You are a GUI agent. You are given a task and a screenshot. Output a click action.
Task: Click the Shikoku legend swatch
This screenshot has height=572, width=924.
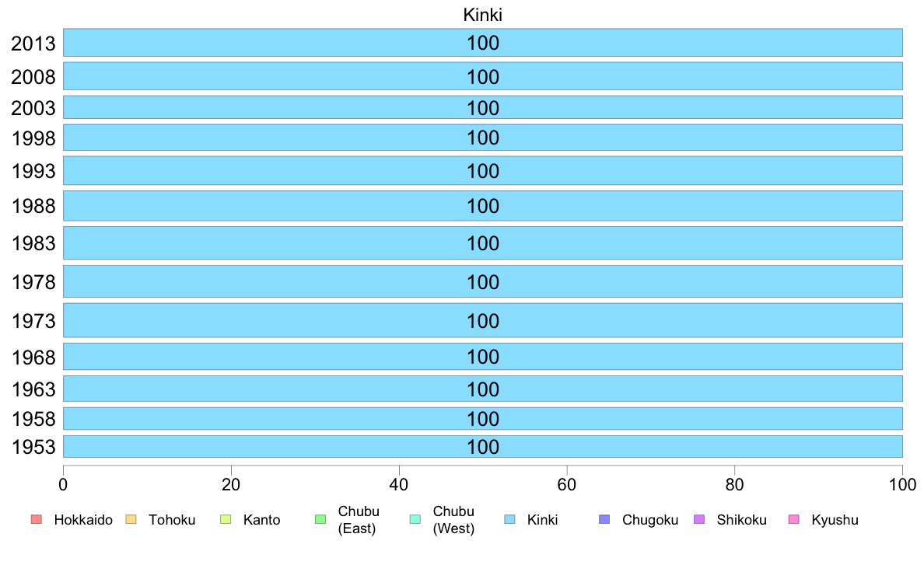pyautogui.click(x=699, y=519)
